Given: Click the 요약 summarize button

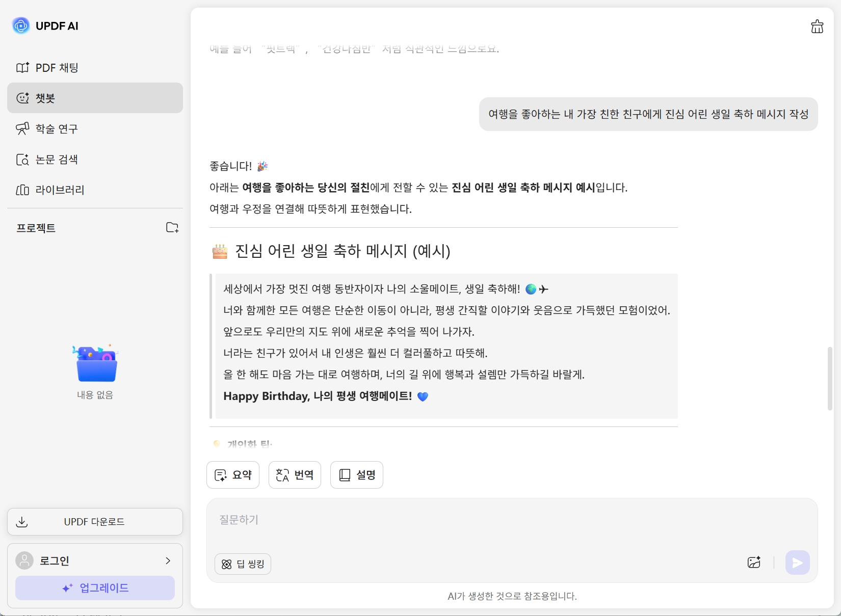Looking at the screenshot, I should tap(233, 475).
